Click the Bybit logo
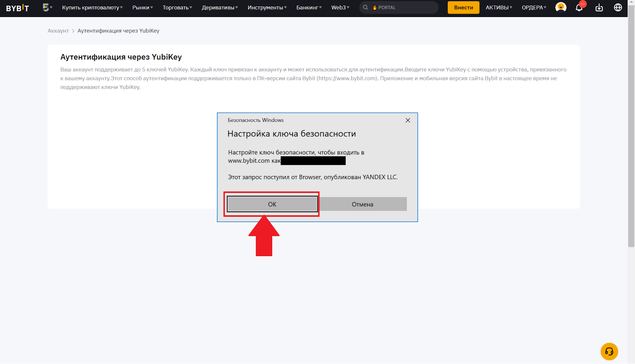Viewport: 635px width, 364px height. point(17,8)
